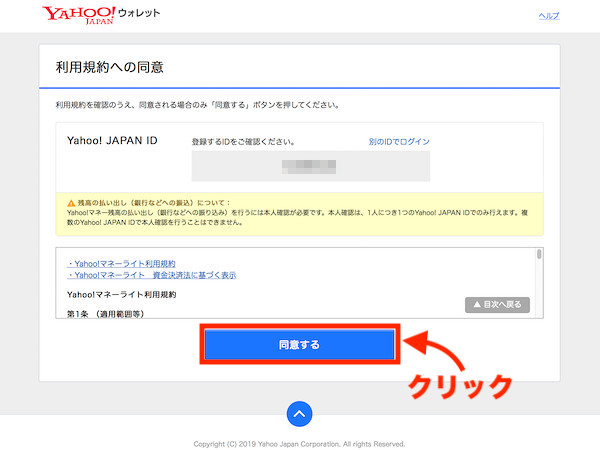
Task: Click the terms box scrollbar thumb
Action: [539, 254]
